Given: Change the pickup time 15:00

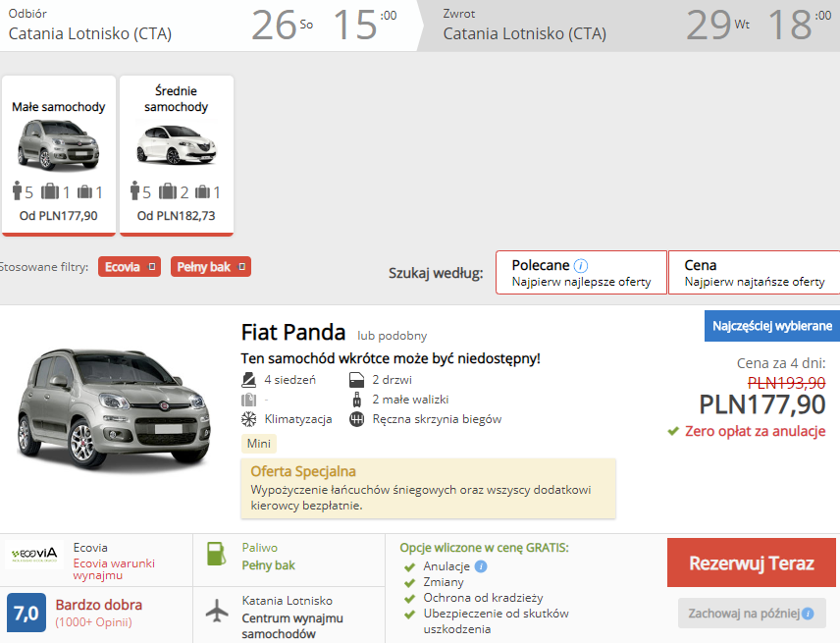Looking at the screenshot, I should click(x=365, y=25).
